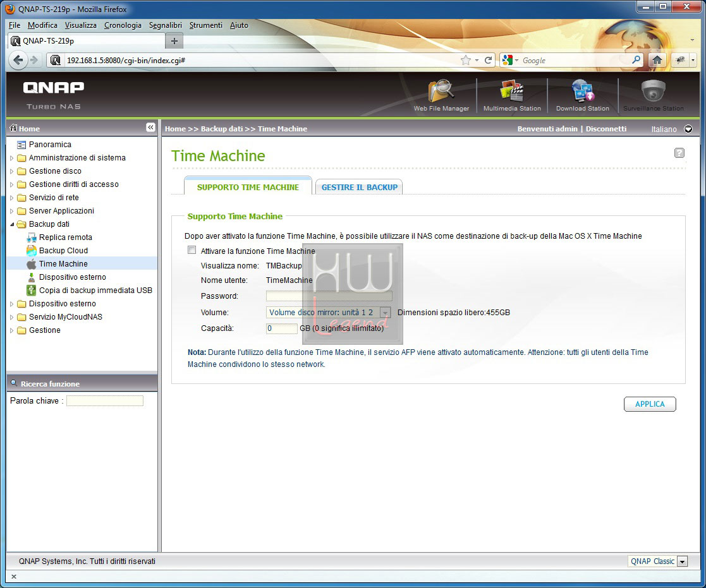The image size is (706, 588).
Task: Click Home breadcrumb link
Action: point(175,129)
